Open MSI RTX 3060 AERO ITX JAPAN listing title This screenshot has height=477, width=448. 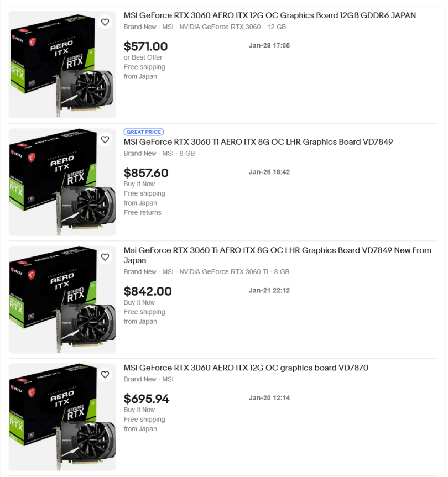269,15
